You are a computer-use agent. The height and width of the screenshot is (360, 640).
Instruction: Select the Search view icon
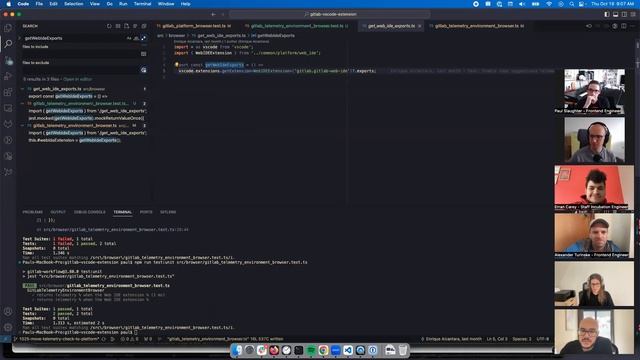[8, 44]
